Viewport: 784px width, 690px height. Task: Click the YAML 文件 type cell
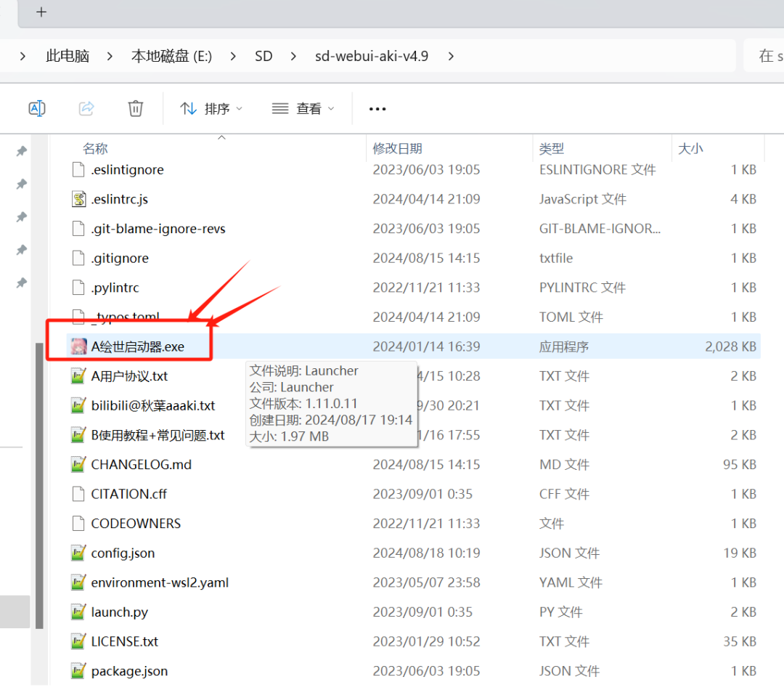(x=571, y=583)
